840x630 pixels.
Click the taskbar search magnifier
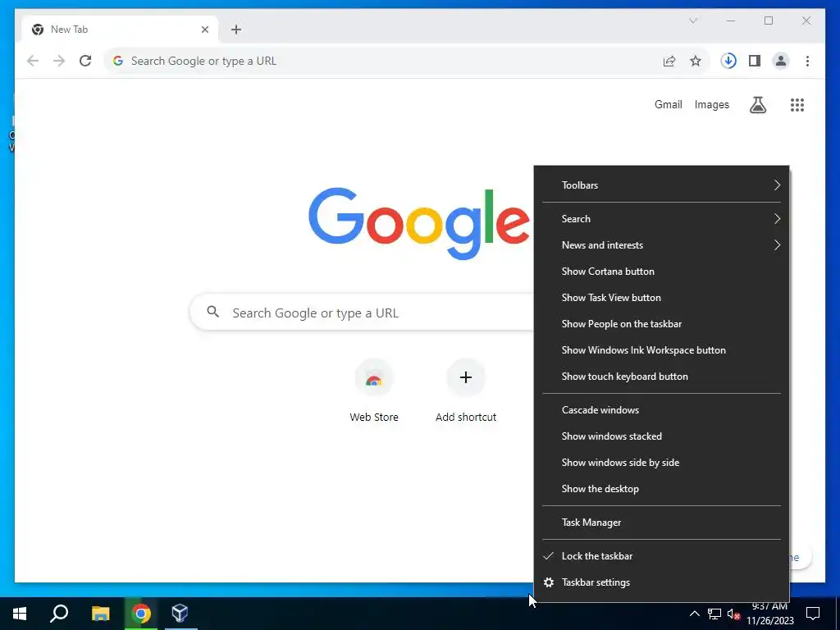pos(59,614)
